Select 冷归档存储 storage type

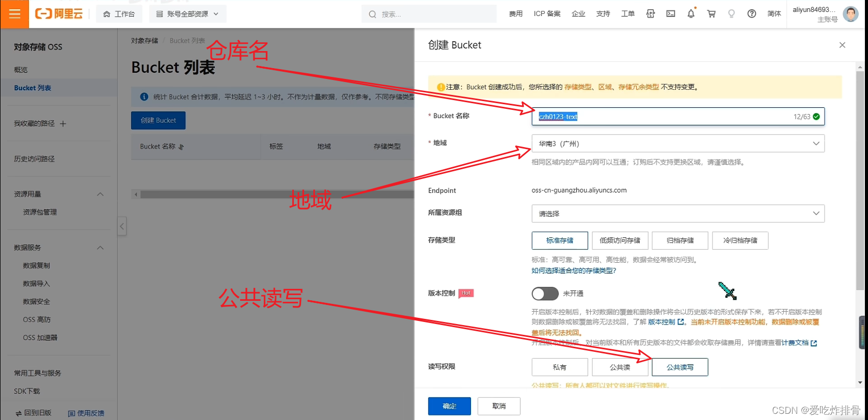tap(740, 240)
